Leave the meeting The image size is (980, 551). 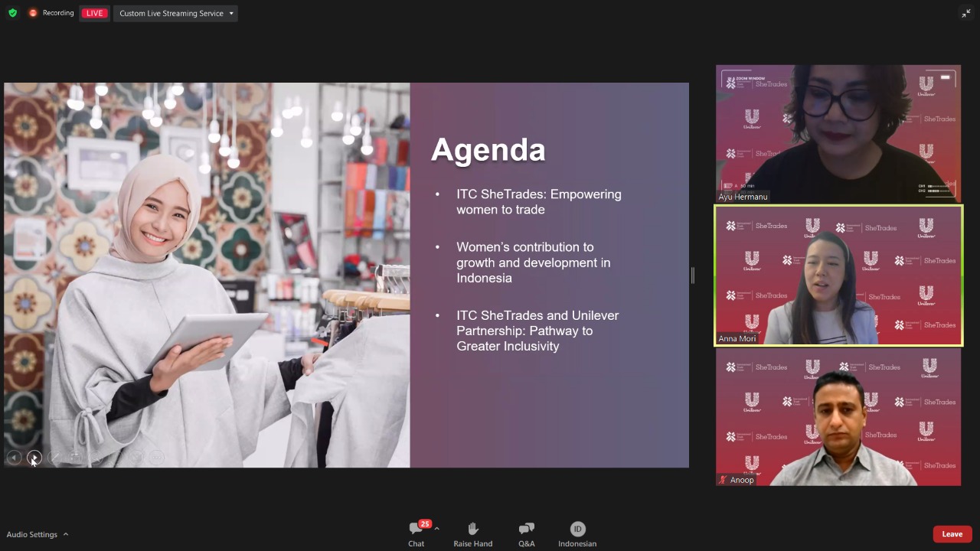pyautogui.click(x=952, y=534)
